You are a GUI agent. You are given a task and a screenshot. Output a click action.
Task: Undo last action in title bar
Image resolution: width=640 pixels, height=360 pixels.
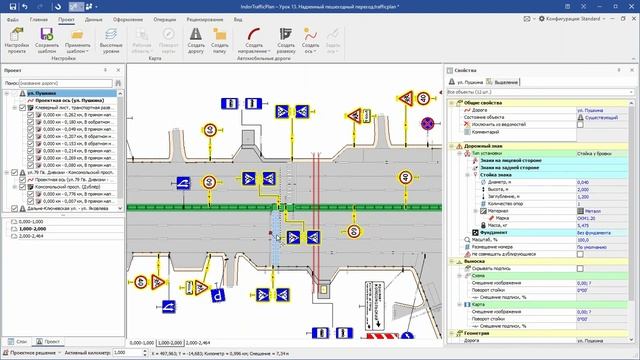[x=25, y=7]
